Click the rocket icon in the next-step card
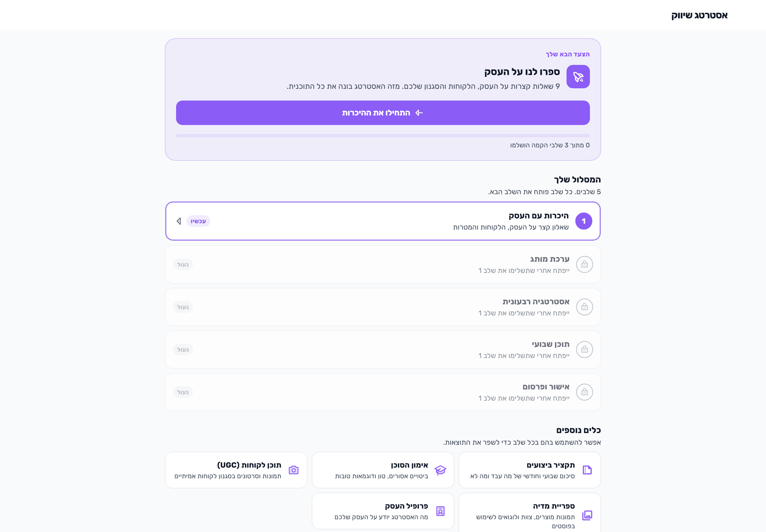This screenshot has height=532, width=766. coord(578,77)
